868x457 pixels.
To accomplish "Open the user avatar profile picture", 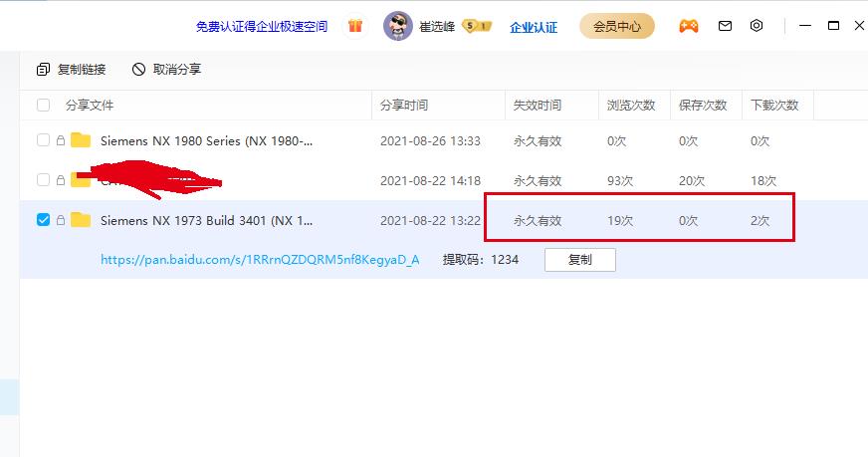I will coord(397,26).
